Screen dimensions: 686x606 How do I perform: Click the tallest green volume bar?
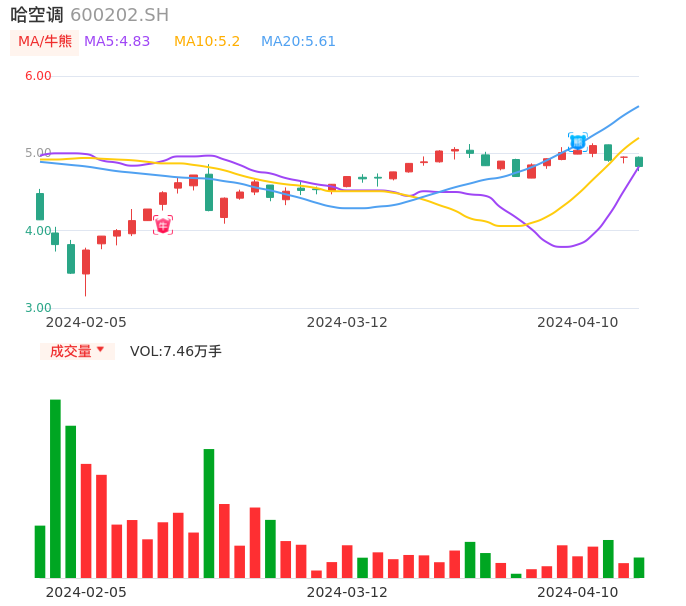55,488
